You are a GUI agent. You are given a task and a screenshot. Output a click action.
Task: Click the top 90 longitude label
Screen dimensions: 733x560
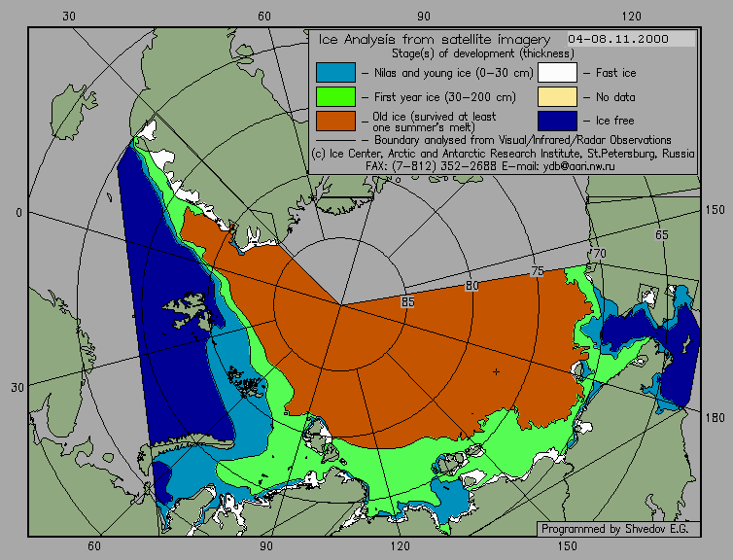pos(424,17)
